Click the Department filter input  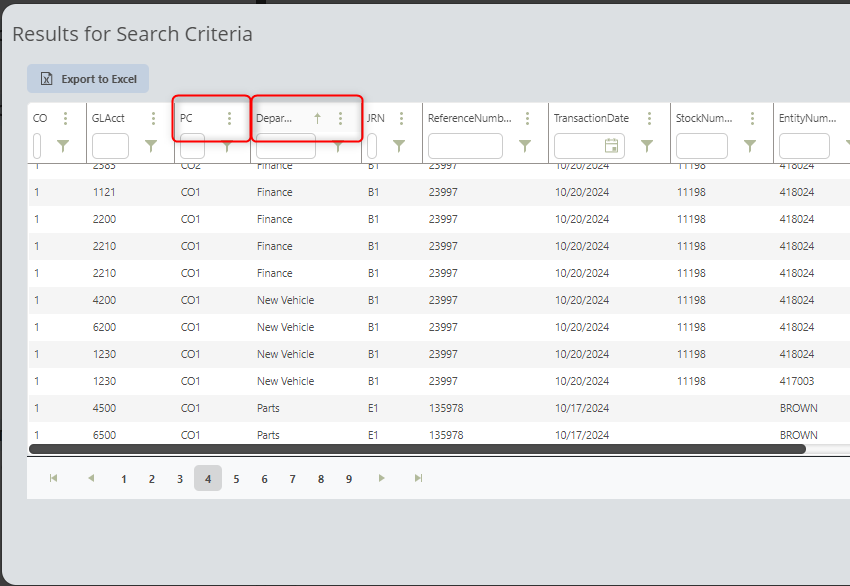tap(286, 146)
